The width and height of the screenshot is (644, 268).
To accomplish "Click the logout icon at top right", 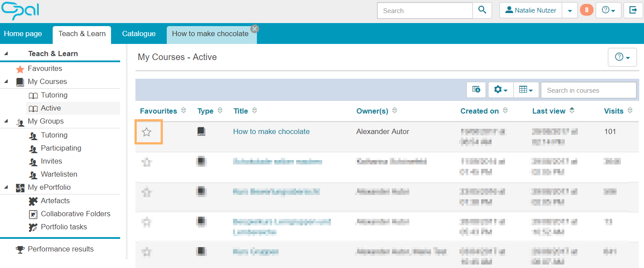I will pos(633,10).
